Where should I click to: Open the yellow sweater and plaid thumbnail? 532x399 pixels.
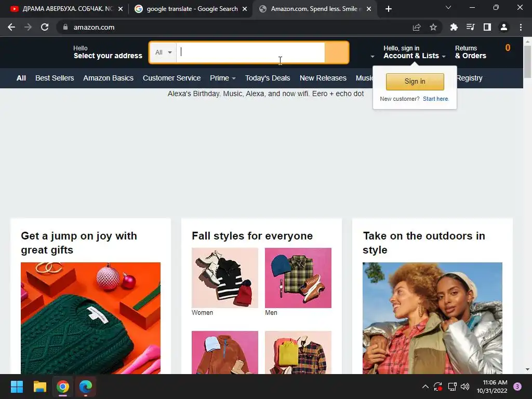298,353
